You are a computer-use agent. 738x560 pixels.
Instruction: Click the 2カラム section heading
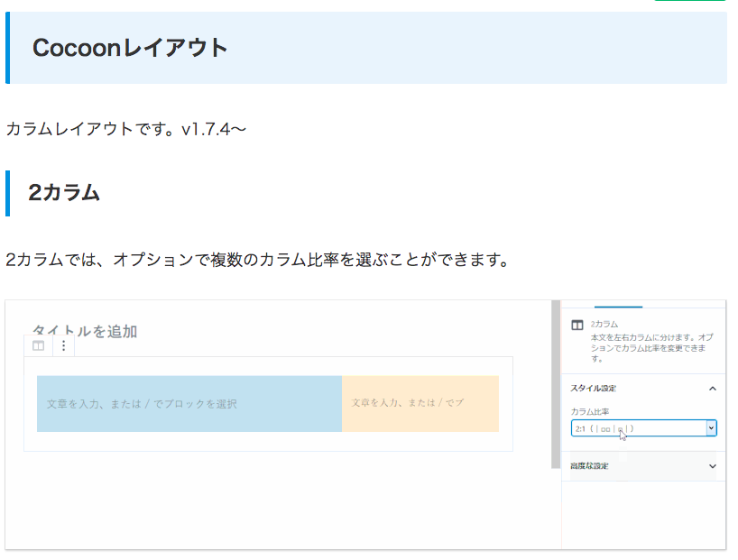click(x=64, y=193)
